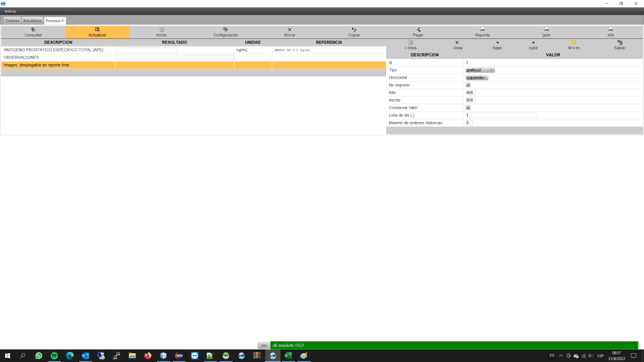Add a line with + linea icon
This screenshot has height=362, width=644.
point(410,42)
